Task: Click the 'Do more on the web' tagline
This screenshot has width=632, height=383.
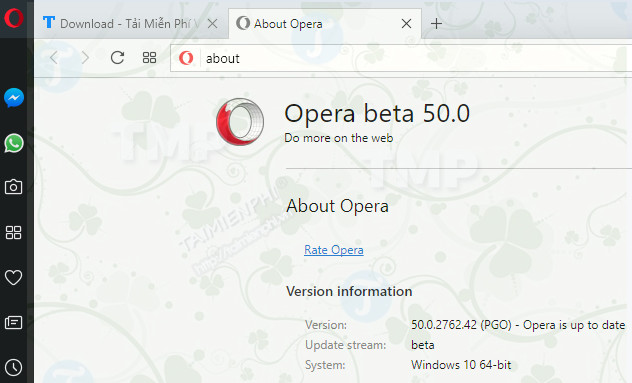Action: coord(339,138)
